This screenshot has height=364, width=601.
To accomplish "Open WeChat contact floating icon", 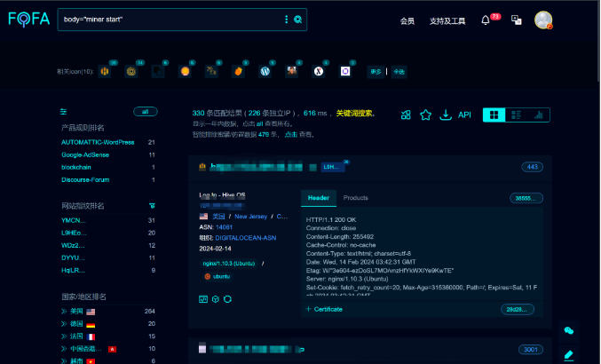I will click(569, 331).
